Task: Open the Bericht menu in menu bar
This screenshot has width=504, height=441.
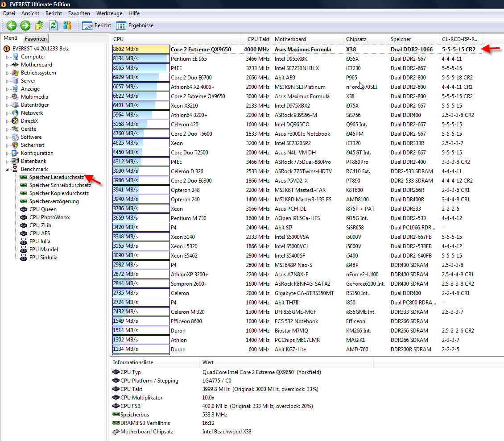Action: click(54, 13)
